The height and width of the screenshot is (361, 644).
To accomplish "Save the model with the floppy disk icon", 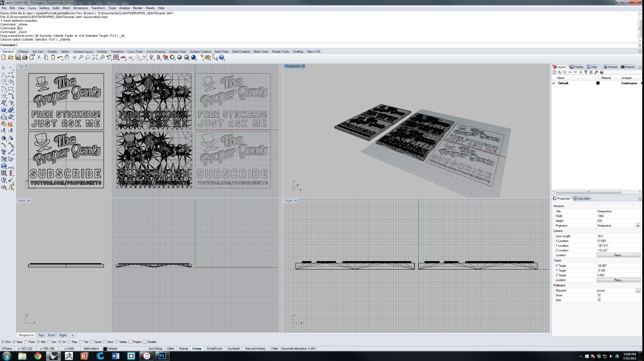I will click(x=18, y=57).
